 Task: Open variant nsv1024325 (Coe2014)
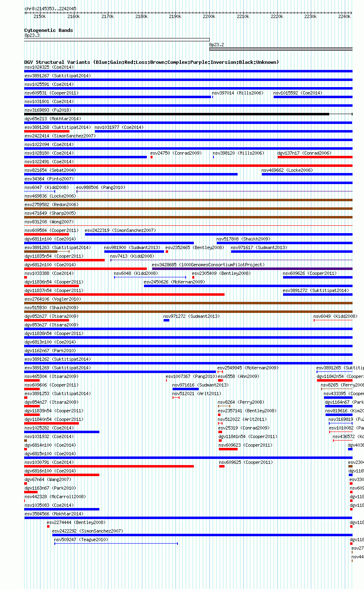[188, 71]
